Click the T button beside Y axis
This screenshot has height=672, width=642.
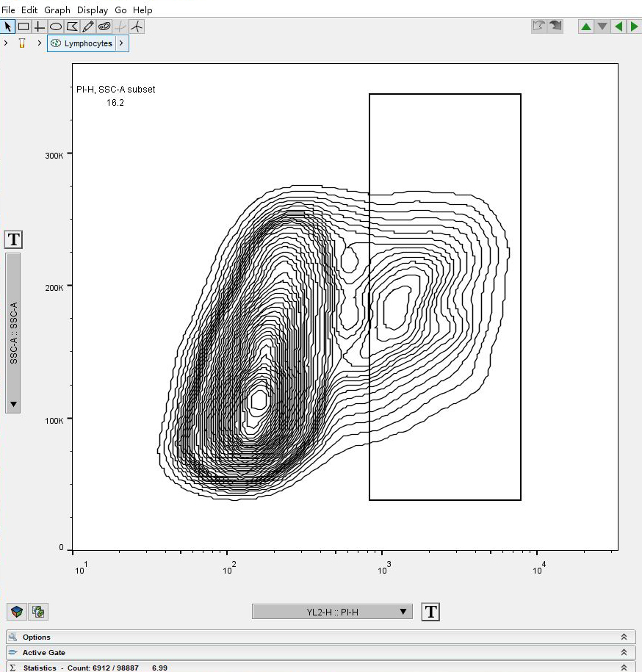[13, 239]
